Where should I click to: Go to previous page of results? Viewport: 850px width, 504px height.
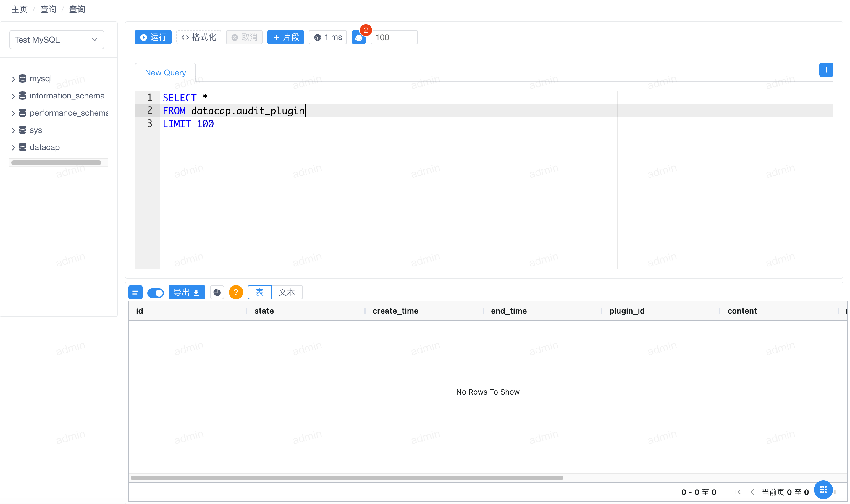pos(752,492)
